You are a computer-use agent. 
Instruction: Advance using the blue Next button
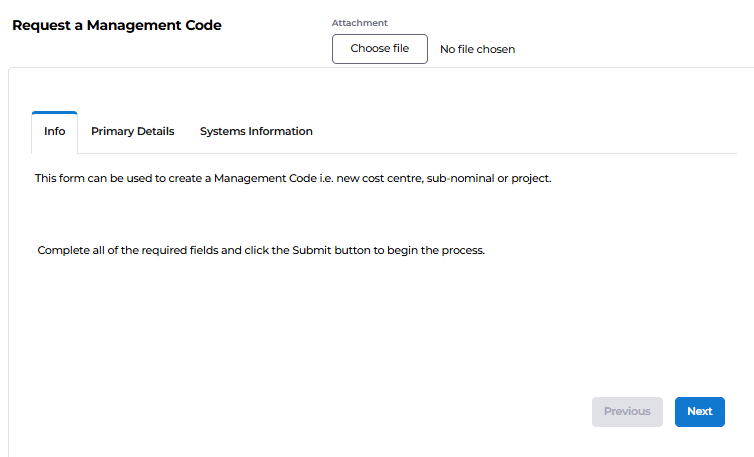click(700, 411)
